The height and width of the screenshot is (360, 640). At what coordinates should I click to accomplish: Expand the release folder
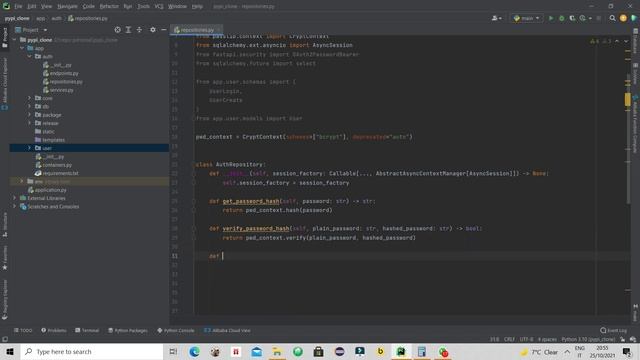(x=29, y=123)
